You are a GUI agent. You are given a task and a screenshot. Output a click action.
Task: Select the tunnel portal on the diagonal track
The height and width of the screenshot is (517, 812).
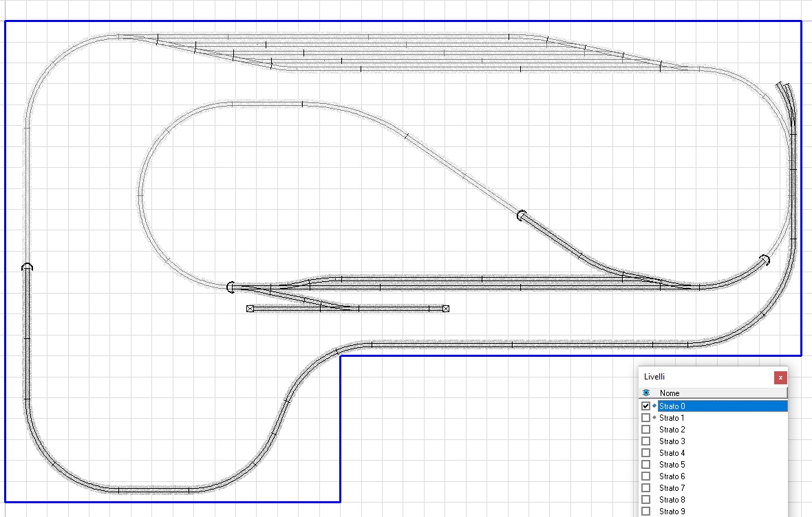(x=522, y=215)
